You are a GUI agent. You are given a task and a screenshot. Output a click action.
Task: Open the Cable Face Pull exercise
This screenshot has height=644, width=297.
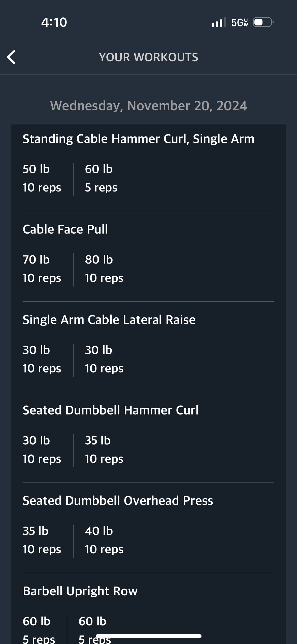65,229
